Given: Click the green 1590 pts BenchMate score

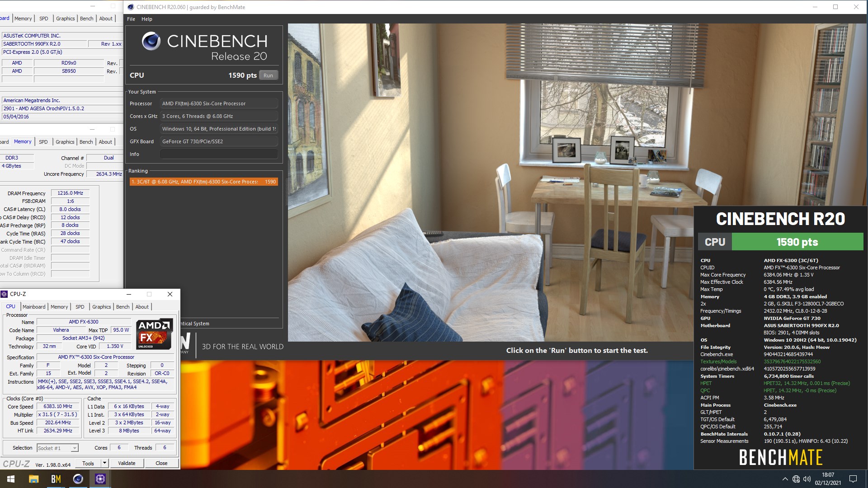Looking at the screenshot, I should [797, 242].
